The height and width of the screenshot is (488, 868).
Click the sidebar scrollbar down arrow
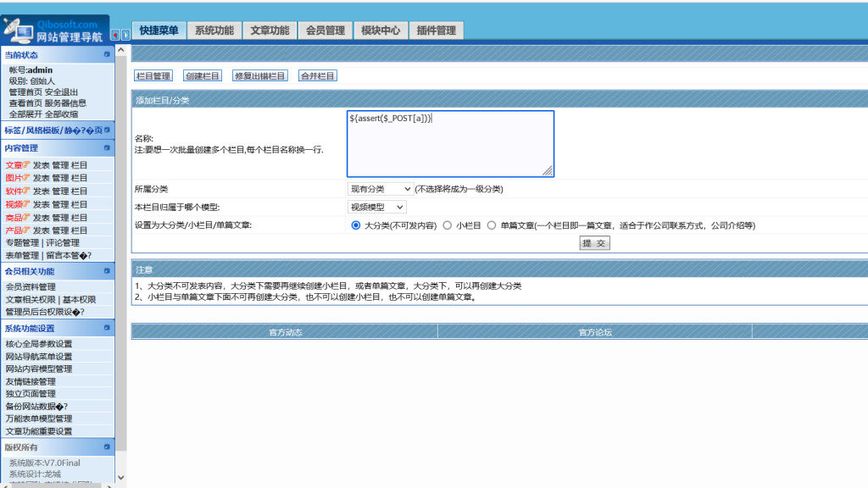120,478
